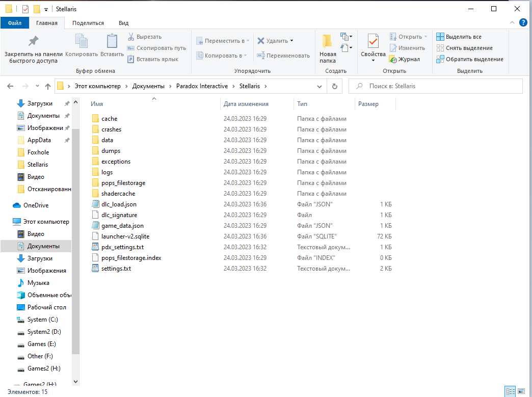Navigate to Документы in breadcrumb
This screenshot has width=532, height=397.
point(148,86)
